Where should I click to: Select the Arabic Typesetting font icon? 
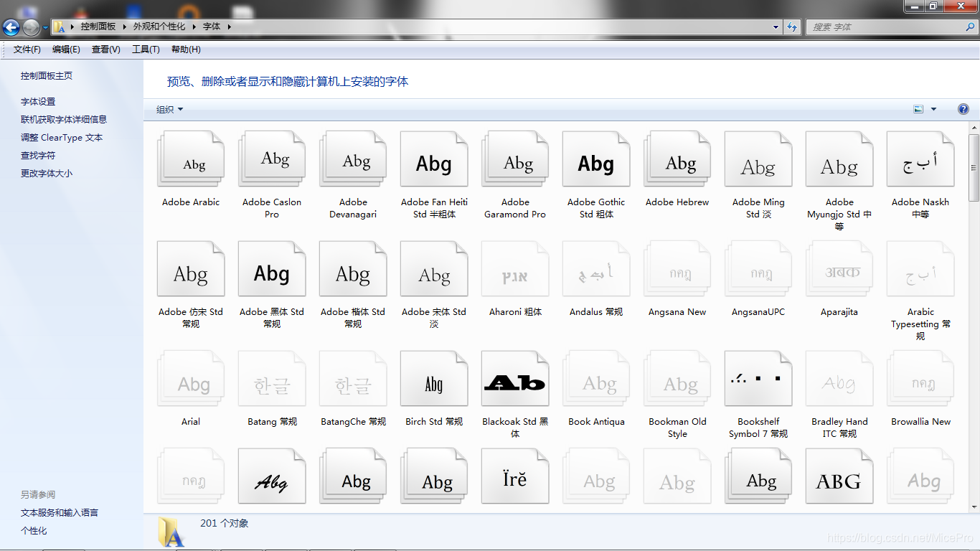[920, 269]
